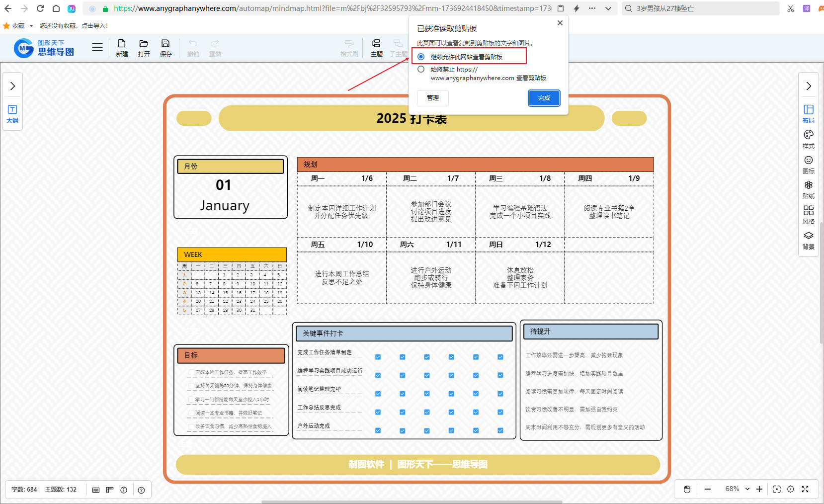Open the 主题 topic tool
The image size is (824, 504).
pos(376,48)
